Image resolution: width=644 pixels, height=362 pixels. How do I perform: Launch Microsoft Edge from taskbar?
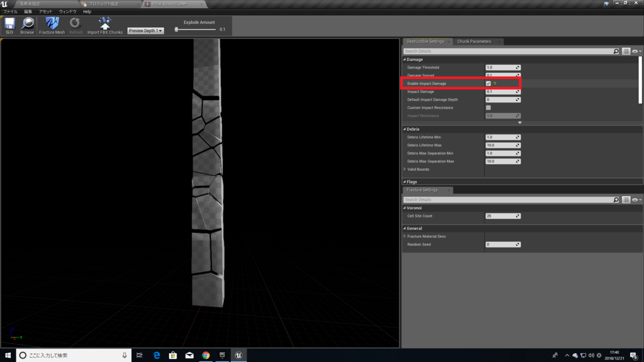157,356
